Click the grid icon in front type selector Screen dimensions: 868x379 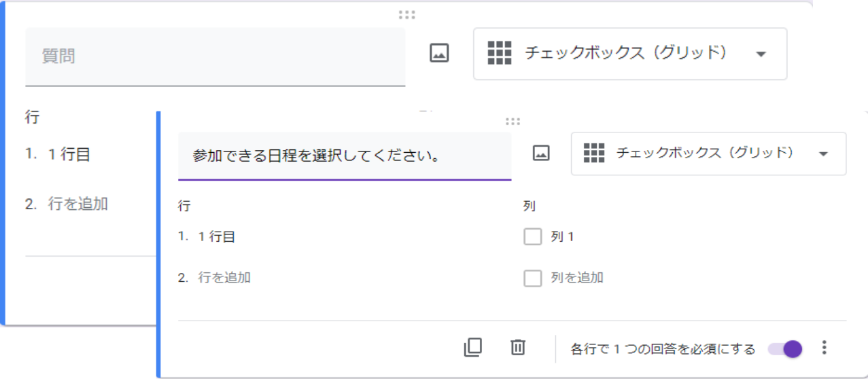[594, 154]
